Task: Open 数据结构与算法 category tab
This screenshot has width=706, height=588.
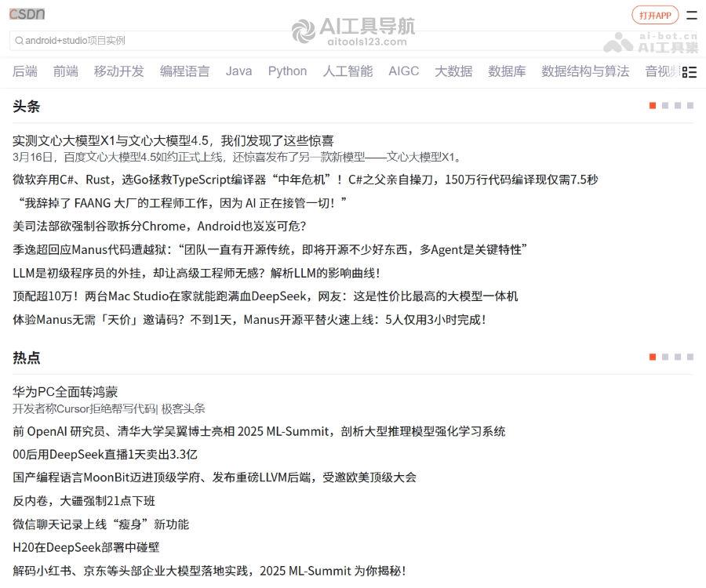Action: tap(585, 71)
